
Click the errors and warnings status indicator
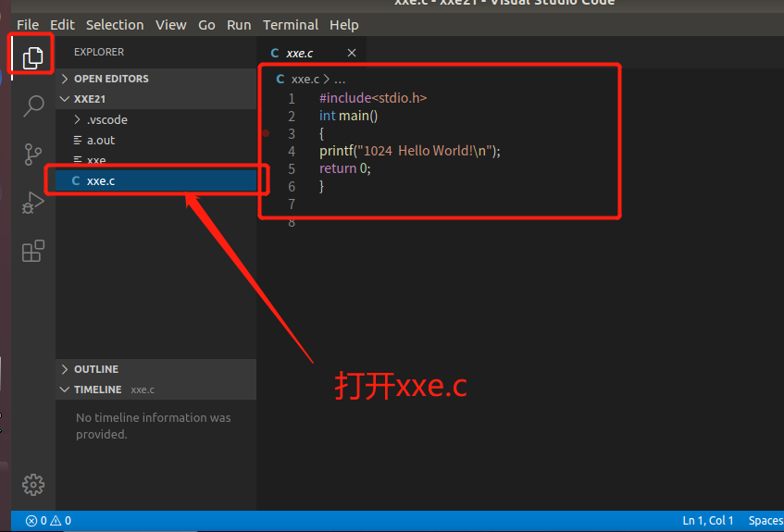pyautogui.click(x=48, y=521)
